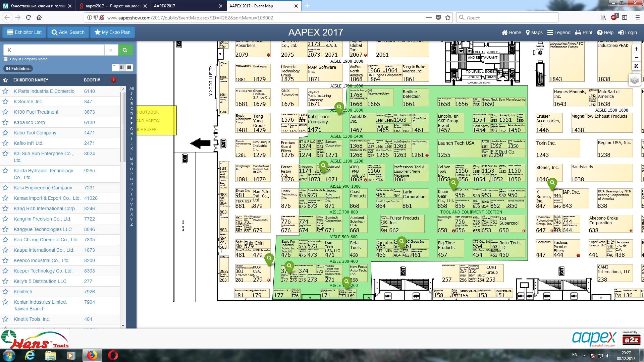
Task: Open Adblock extension icon
Action: (x=614, y=17)
